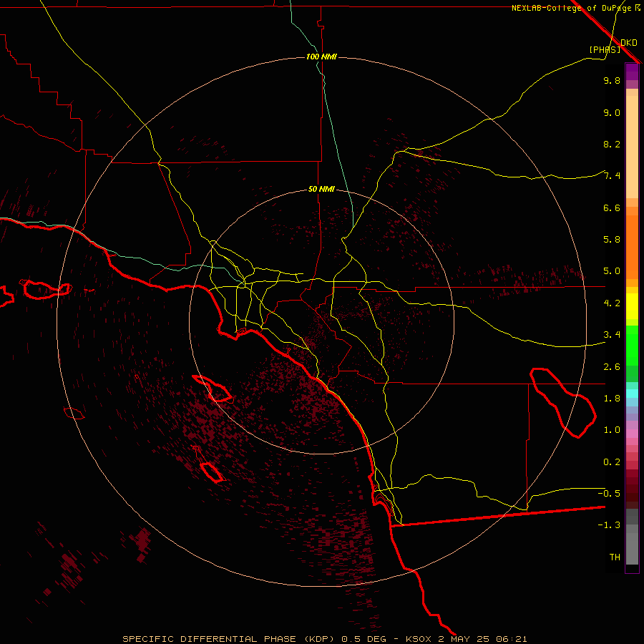Select the 9.8 value on the color scale
This screenshot has width=644, height=644.
tap(612, 80)
